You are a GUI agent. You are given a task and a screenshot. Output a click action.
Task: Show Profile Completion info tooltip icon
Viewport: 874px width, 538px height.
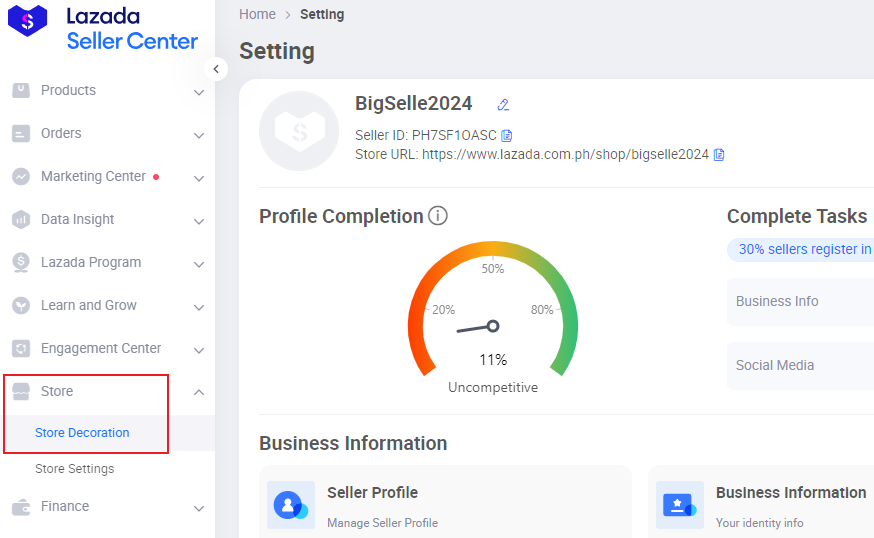coord(438,216)
